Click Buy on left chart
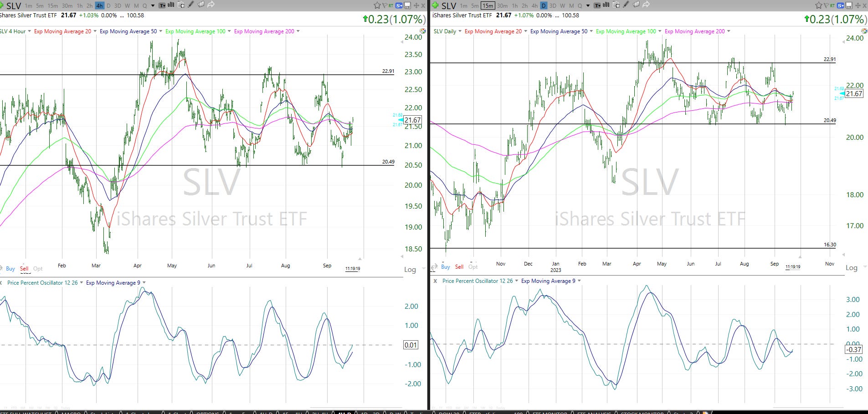Image resolution: width=868 pixels, height=414 pixels. (10, 269)
